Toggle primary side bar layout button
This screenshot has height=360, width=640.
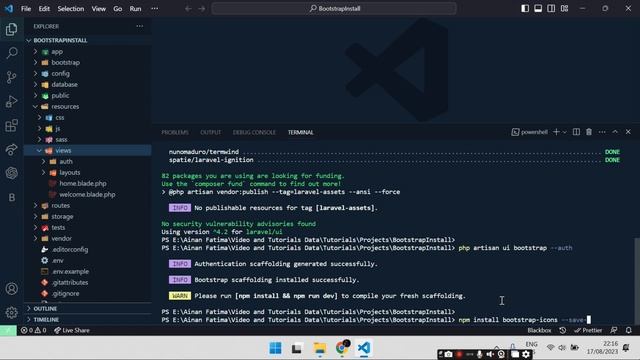tap(525, 9)
